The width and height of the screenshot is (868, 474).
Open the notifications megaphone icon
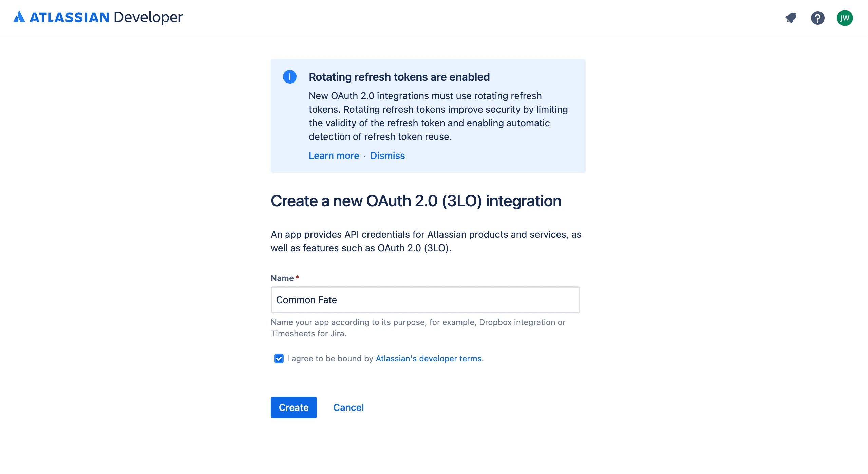791,18
